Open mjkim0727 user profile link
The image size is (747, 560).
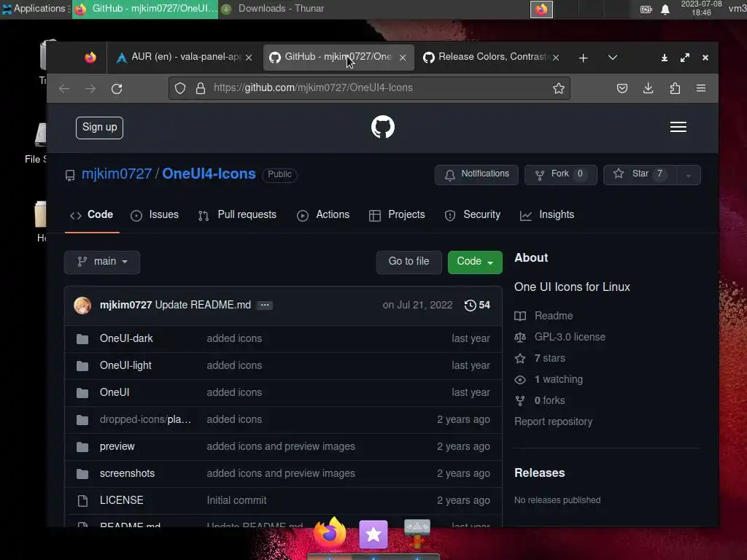(117, 174)
